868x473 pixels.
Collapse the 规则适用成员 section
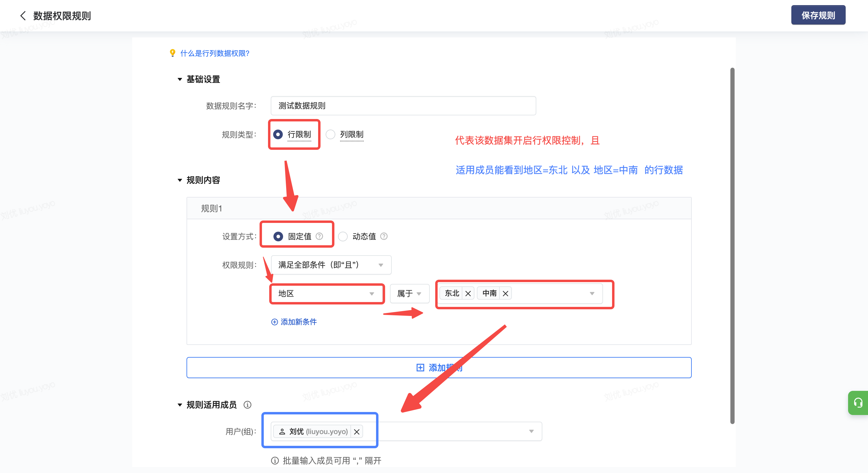(x=180, y=404)
